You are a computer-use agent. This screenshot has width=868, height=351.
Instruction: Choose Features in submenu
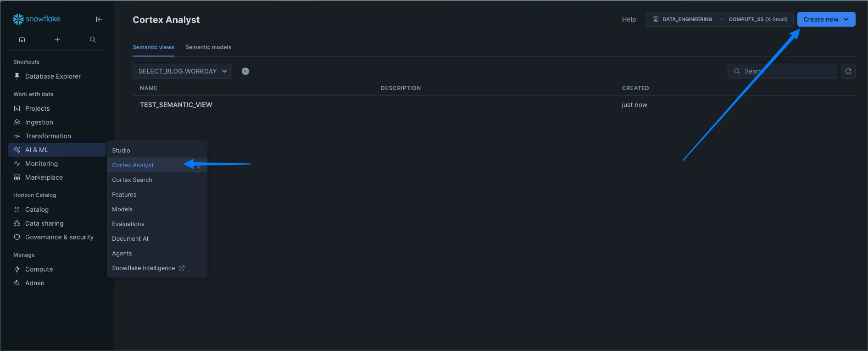click(x=157, y=194)
